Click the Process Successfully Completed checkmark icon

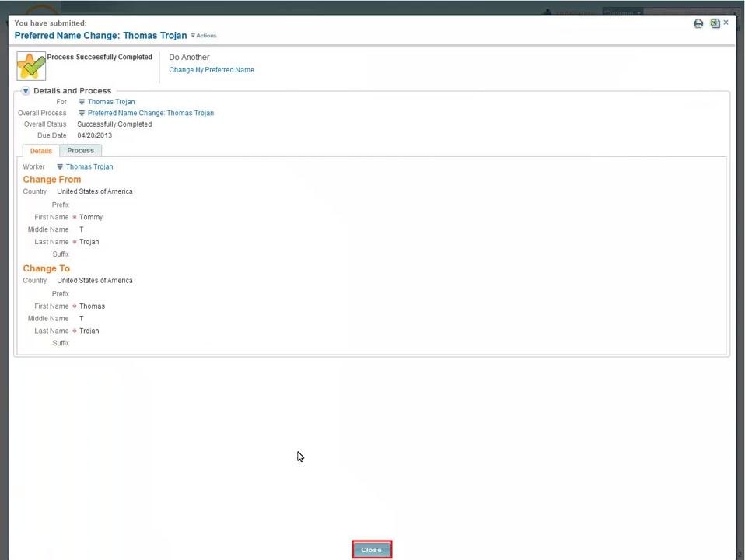[31, 66]
